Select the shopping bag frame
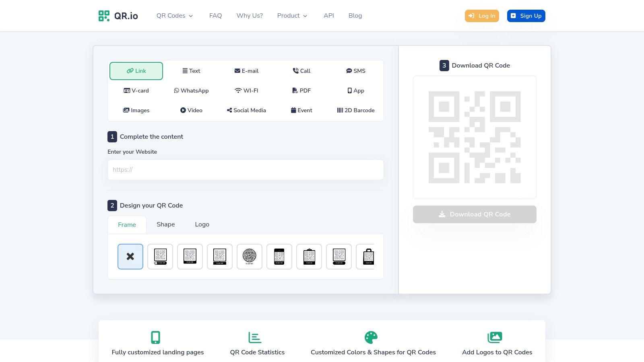The height and width of the screenshot is (362, 644). click(365, 257)
